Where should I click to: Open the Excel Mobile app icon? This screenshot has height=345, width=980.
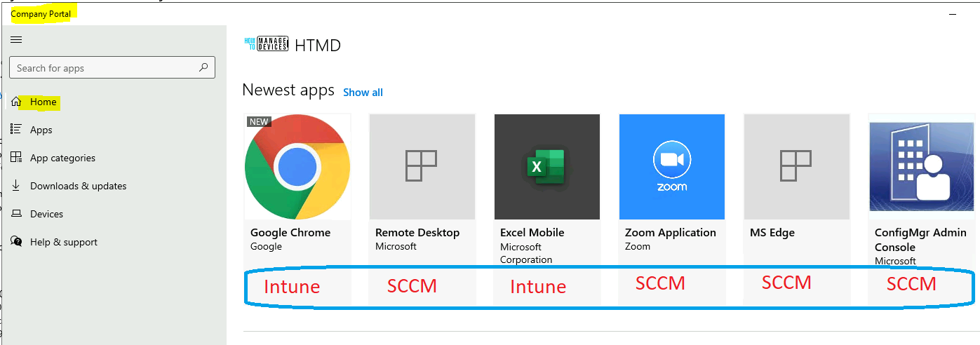coord(547,167)
